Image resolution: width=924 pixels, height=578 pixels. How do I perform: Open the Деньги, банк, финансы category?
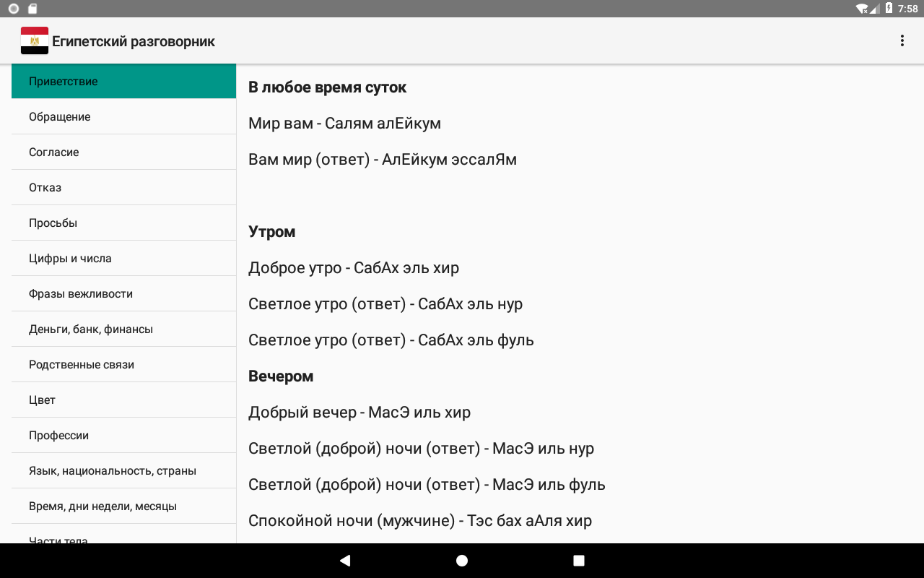[123, 329]
